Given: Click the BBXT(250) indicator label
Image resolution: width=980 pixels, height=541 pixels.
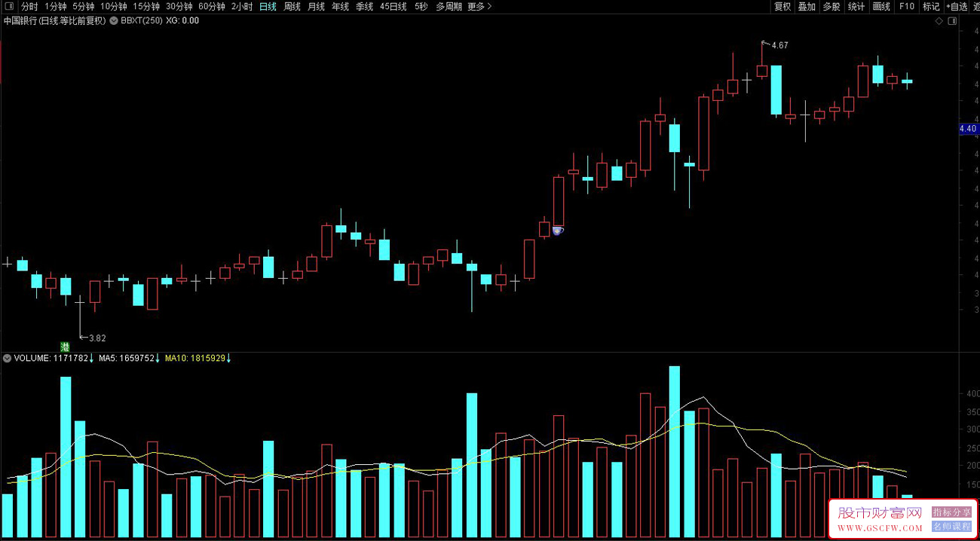Looking at the screenshot, I should point(141,21).
